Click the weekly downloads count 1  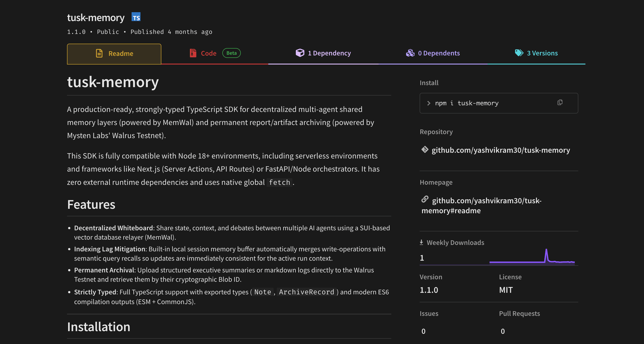click(422, 258)
